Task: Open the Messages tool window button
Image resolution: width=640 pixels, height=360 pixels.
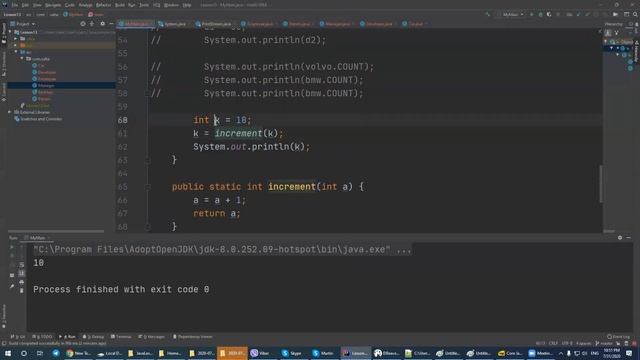Action: [151, 337]
